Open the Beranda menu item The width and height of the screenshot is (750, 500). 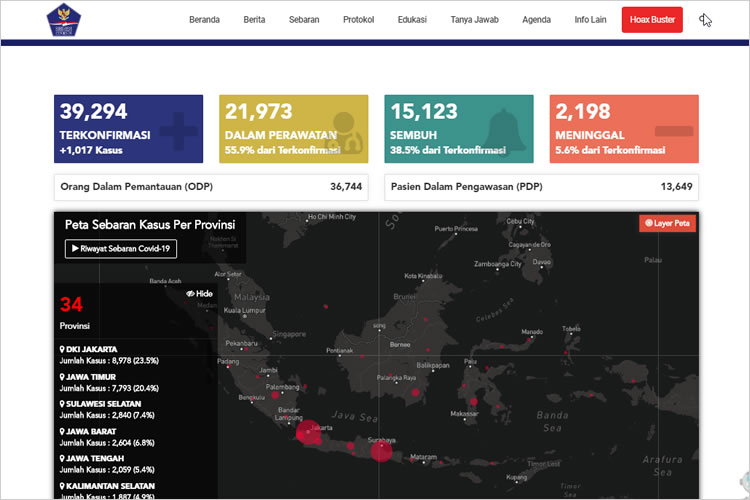(204, 20)
